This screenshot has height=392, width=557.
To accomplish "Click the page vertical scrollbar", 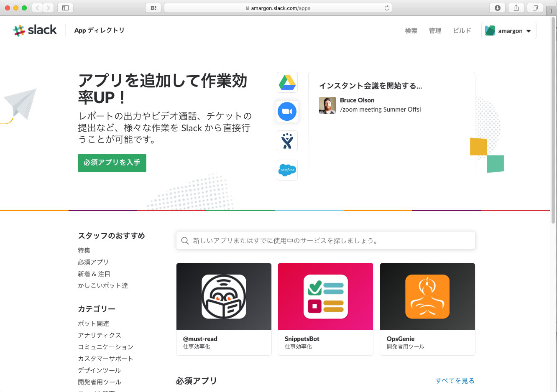I will pos(554,121).
